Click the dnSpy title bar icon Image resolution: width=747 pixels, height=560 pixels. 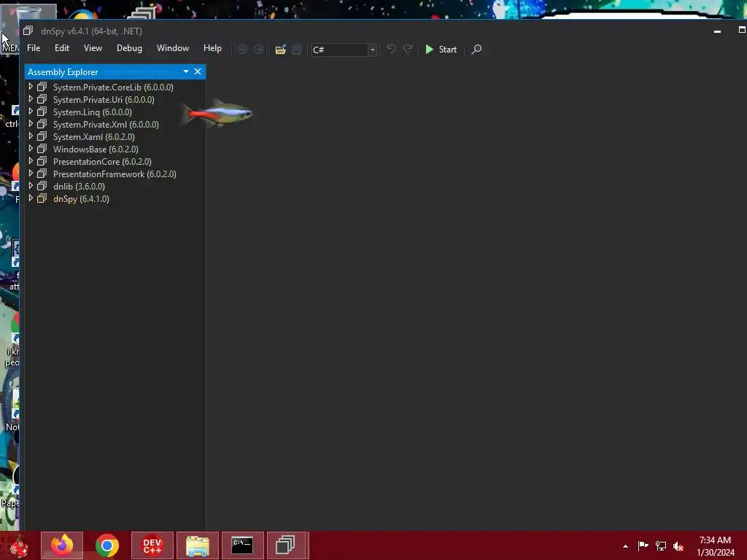[x=28, y=31]
